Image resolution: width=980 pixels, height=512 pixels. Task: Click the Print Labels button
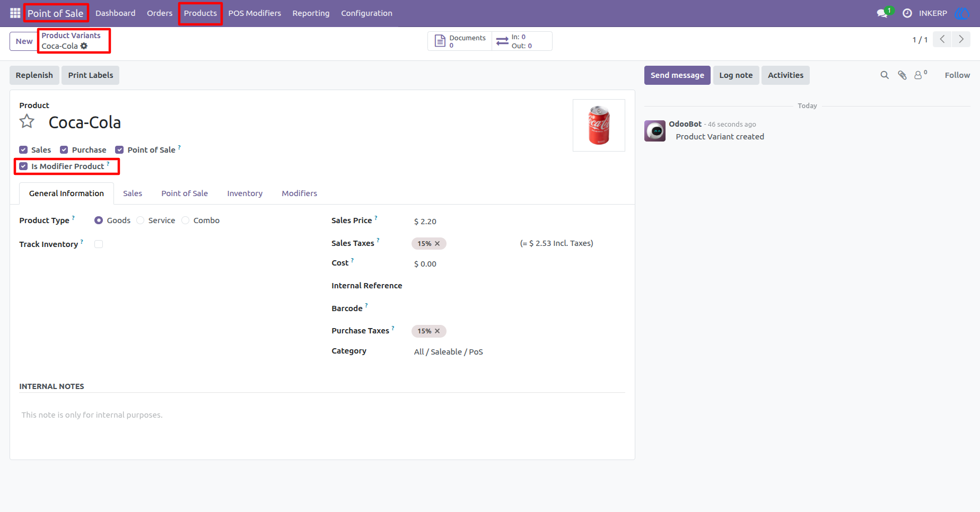coord(91,75)
